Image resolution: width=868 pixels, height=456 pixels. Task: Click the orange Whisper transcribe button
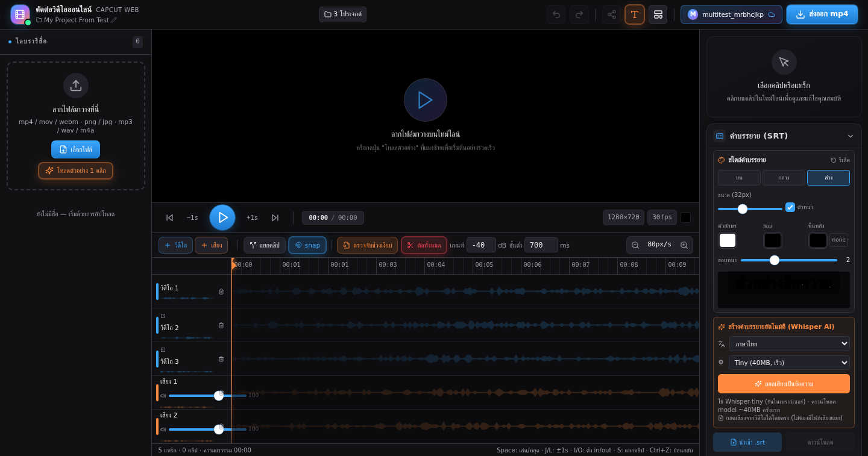tap(784, 384)
